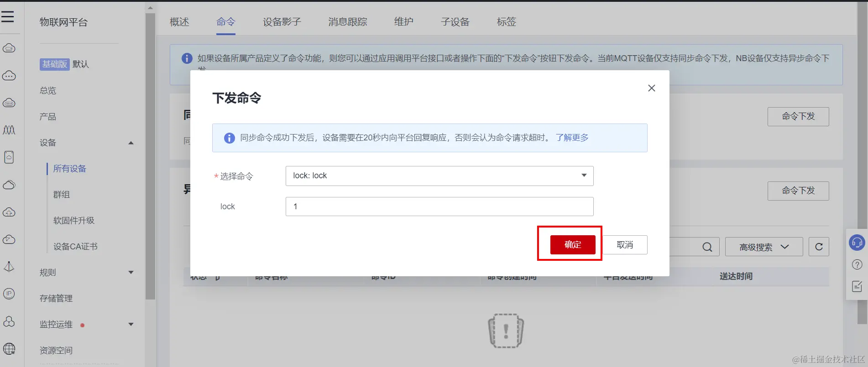Click the search magnifier icon
868x367 pixels.
tap(707, 247)
